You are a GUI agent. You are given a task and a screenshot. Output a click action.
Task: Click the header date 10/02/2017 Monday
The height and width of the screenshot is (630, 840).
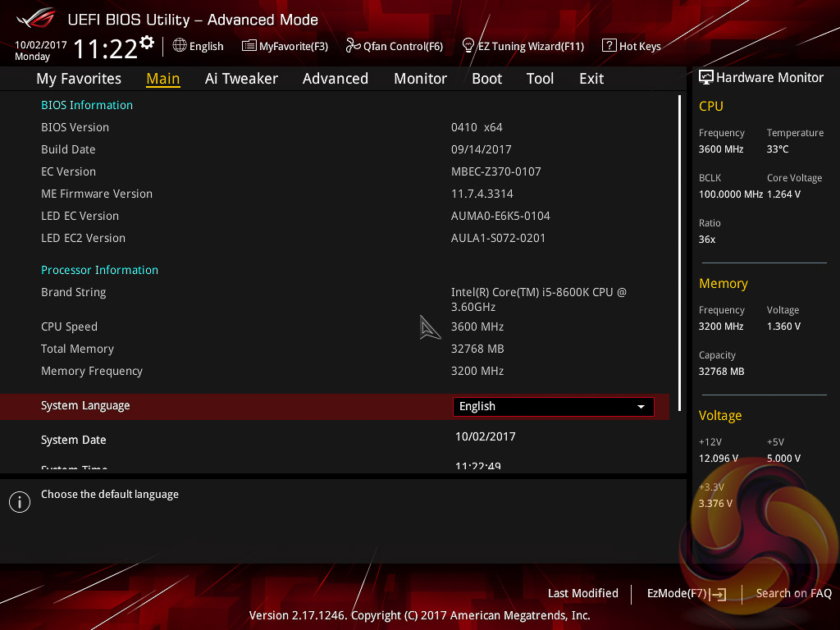coord(41,50)
